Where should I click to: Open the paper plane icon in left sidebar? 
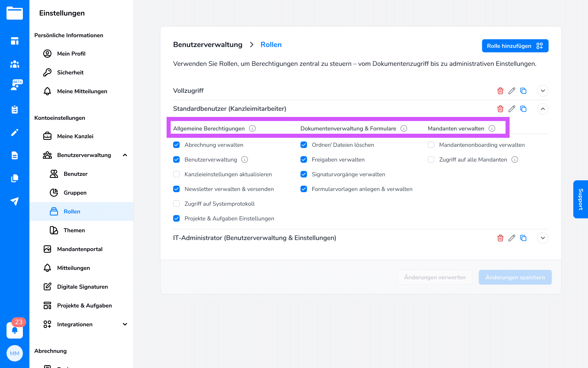pyautogui.click(x=15, y=201)
